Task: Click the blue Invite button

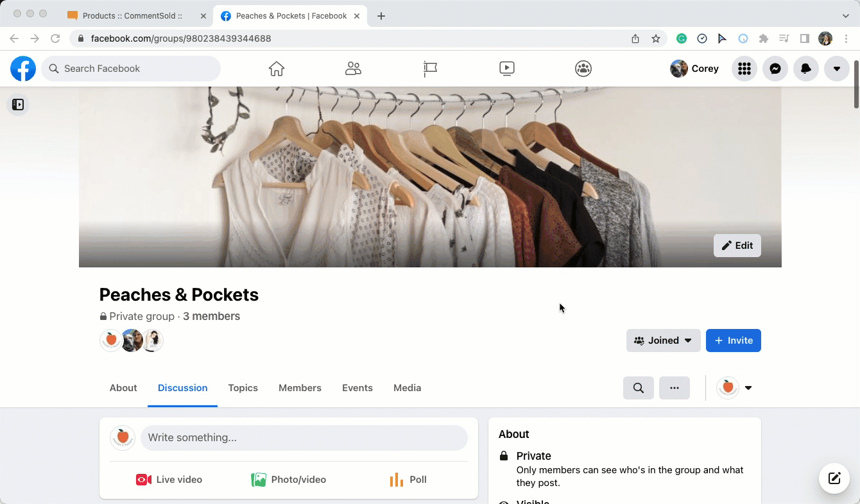Action: pos(733,340)
